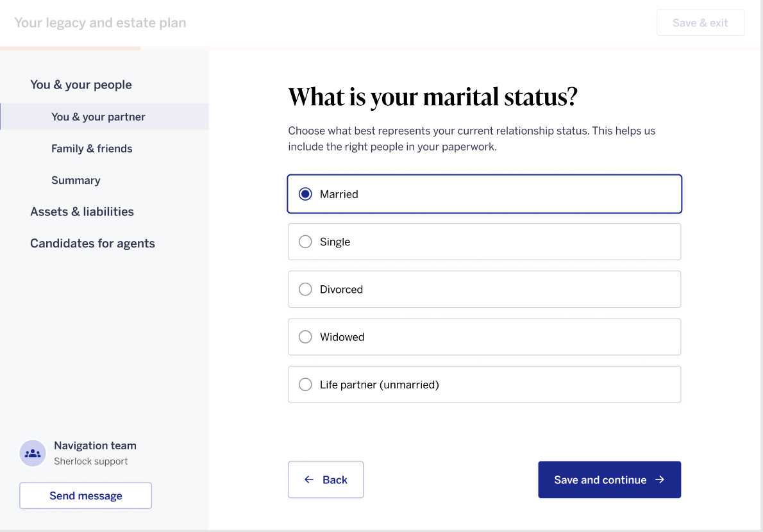
Task: Select Life partner (unmarried) radio button
Action: coord(305,385)
